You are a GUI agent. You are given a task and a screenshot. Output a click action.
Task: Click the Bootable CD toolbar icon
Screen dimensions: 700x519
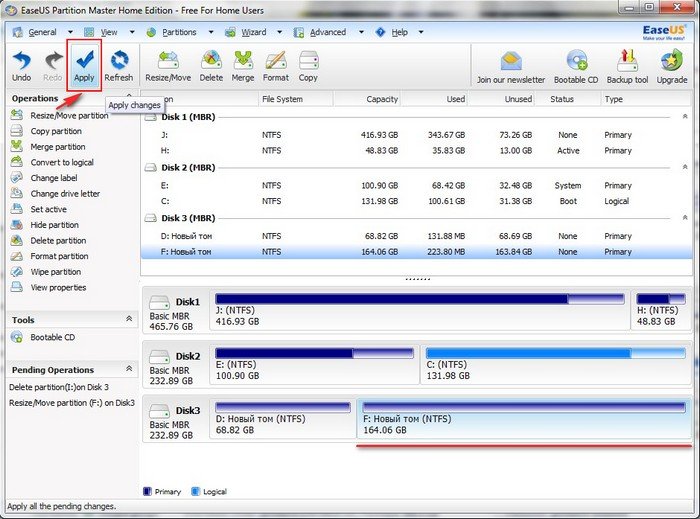(x=576, y=67)
